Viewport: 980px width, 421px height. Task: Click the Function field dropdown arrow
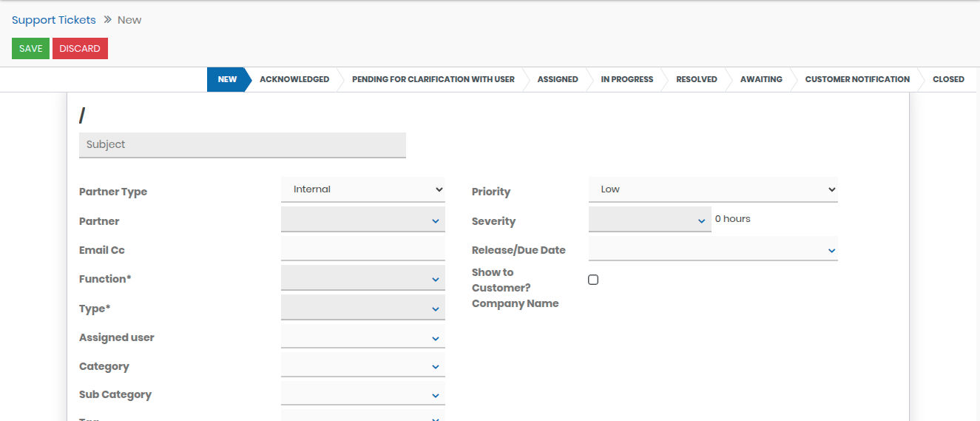(436, 279)
